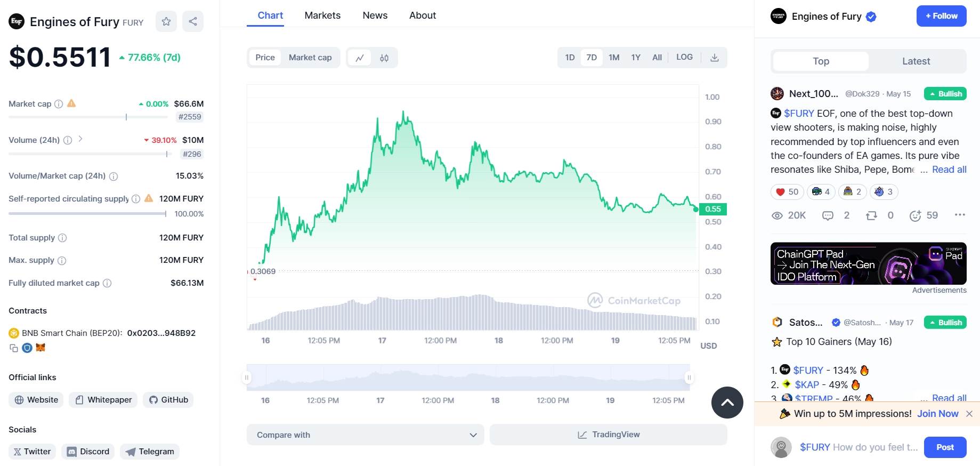
Task: Follow Engines of Fury account
Action: pyautogui.click(x=942, y=16)
